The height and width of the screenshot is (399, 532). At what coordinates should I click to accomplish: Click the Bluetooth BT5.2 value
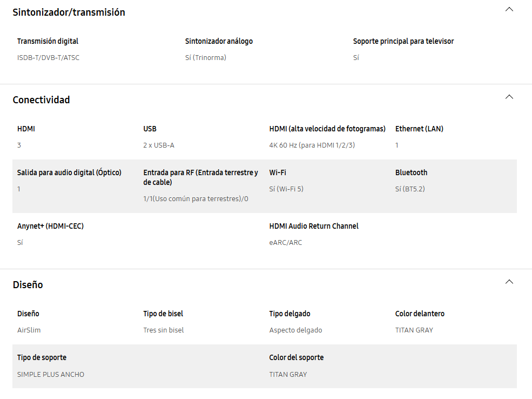(x=410, y=189)
